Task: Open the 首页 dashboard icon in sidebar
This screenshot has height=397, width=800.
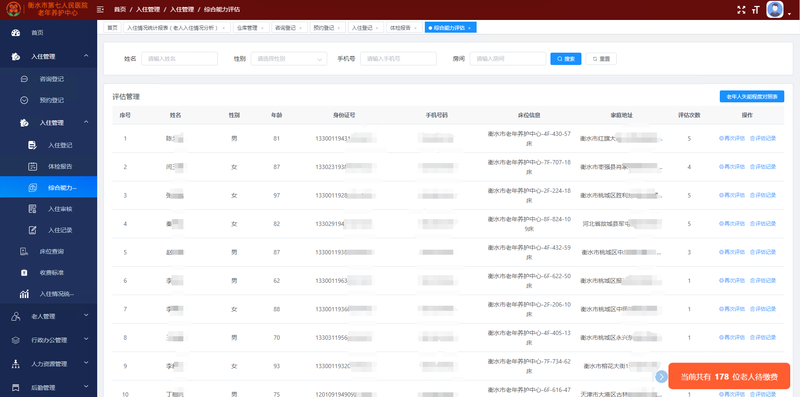Action: click(x=15, y=33)
